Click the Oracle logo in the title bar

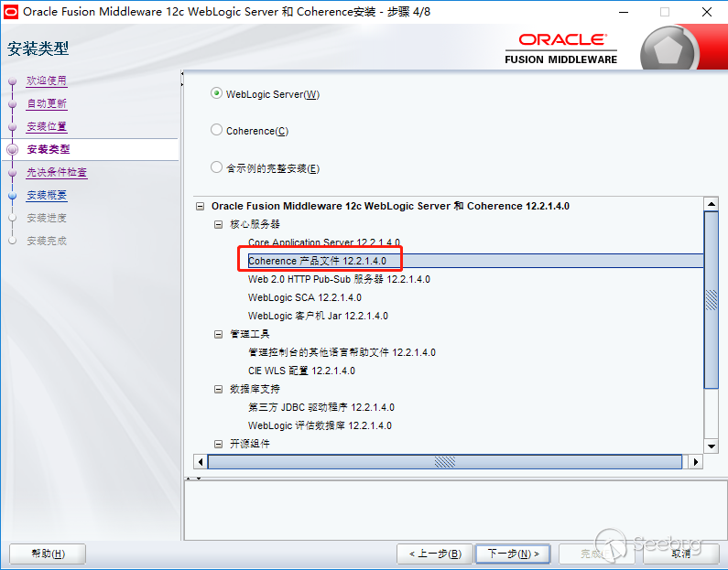[11, 12]
